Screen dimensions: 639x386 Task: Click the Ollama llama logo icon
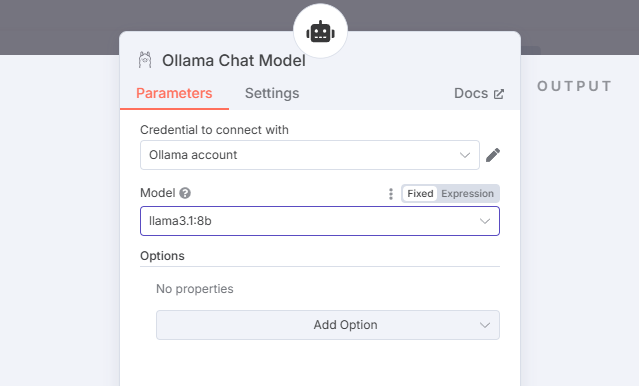[x=145, y=60]
